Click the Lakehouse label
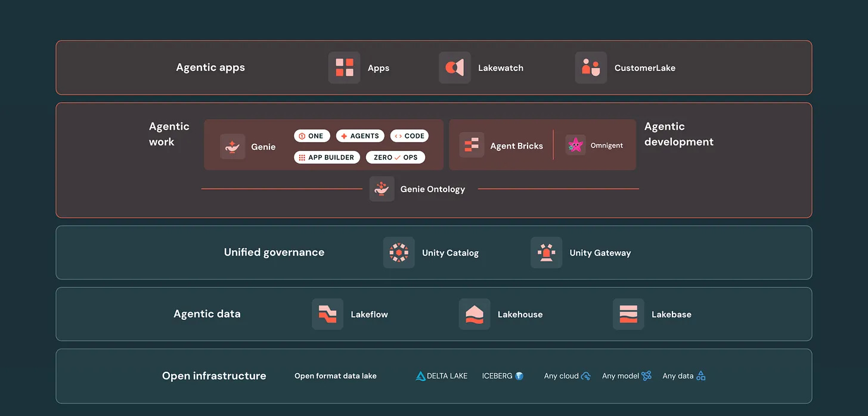Image resolution: width=868 pixels, height=416 pixels. point(520,315)
